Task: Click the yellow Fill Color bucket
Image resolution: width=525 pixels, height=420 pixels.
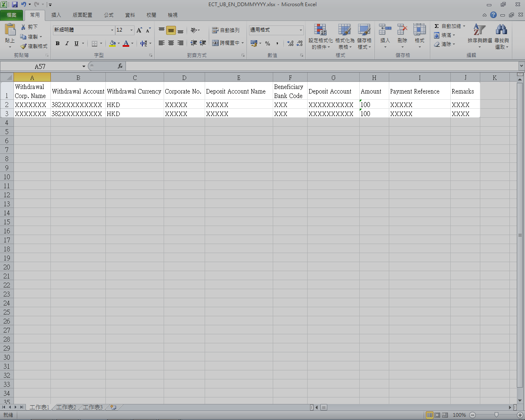Action: pyautogui.click(x=112, y=43)
